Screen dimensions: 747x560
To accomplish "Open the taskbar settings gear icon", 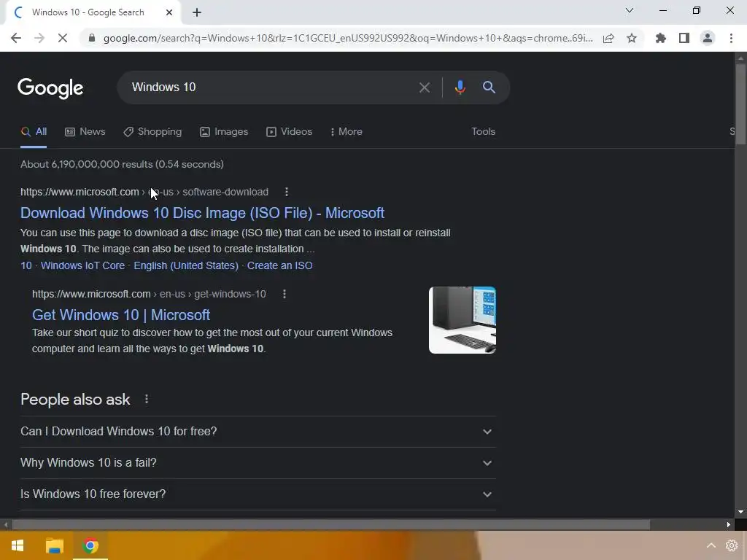I will pyautogui.click(x=732, y=545).
